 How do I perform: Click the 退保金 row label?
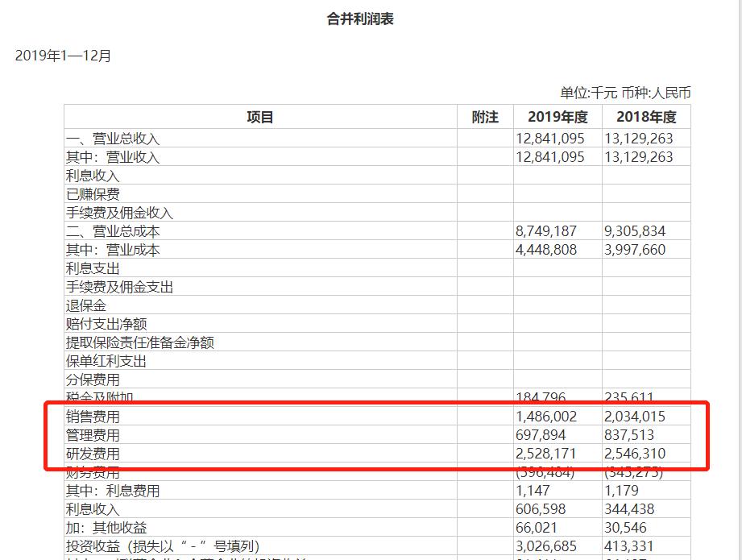click(x=84, y=306)
